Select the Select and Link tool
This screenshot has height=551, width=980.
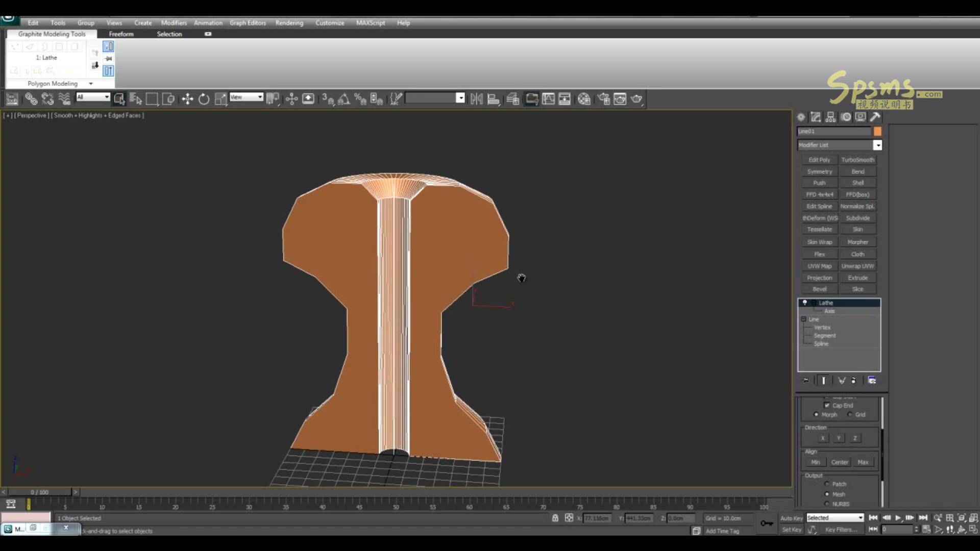click(x=31, y=98)
